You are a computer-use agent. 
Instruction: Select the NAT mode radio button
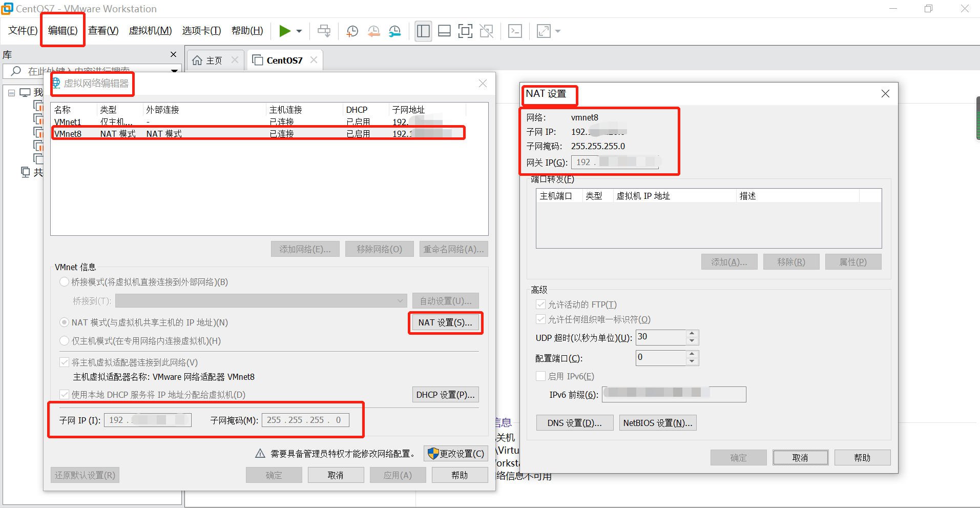pyautogui.click(x=64, y=322)
